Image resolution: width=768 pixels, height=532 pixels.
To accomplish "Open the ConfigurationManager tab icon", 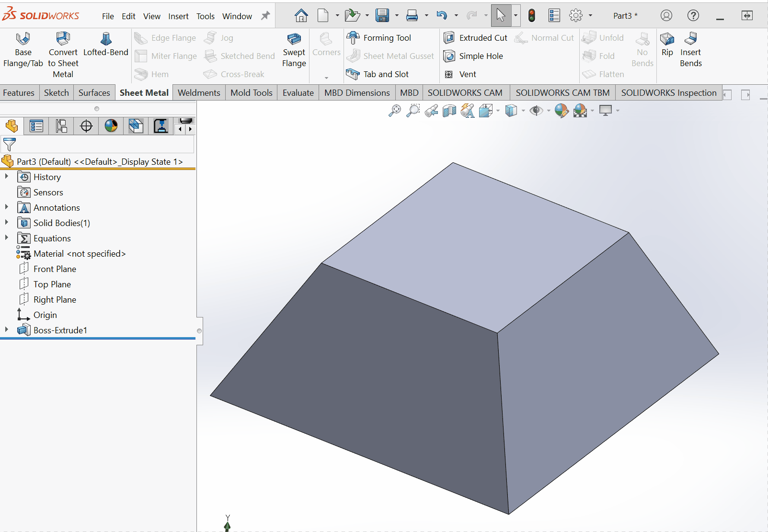I will click(61, 126).
